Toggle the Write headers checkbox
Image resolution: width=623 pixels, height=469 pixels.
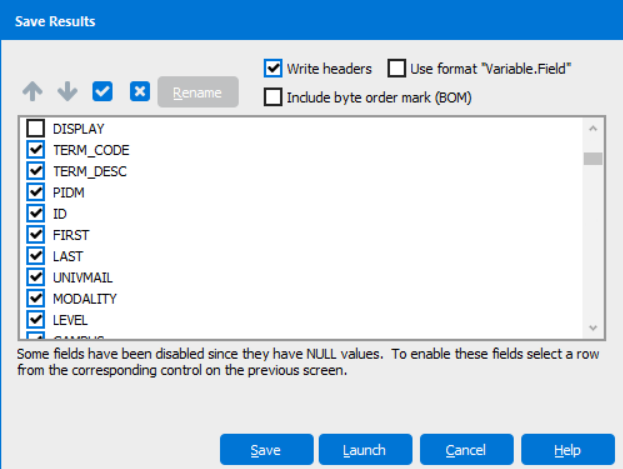click(x=273, y=68)
